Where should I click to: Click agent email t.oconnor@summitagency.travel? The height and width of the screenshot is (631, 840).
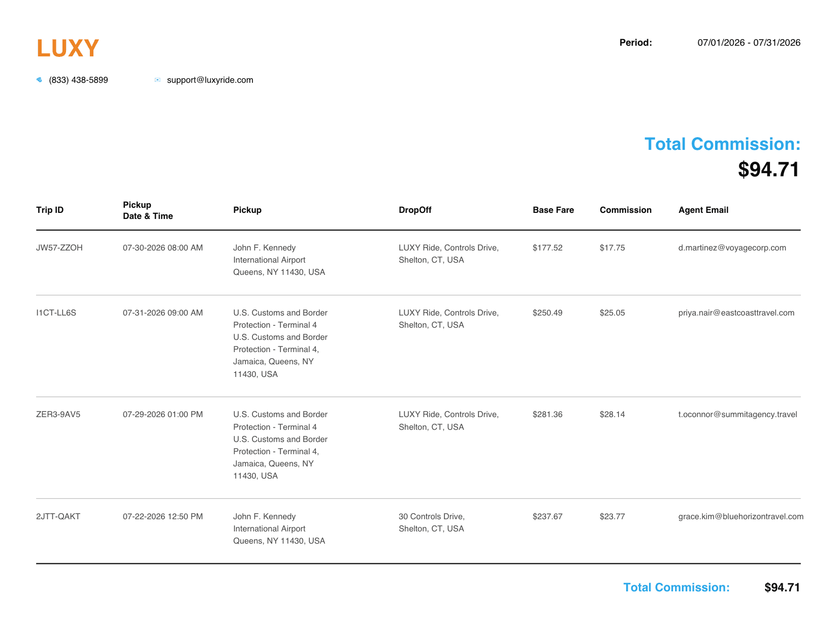(x=737, y=414)
